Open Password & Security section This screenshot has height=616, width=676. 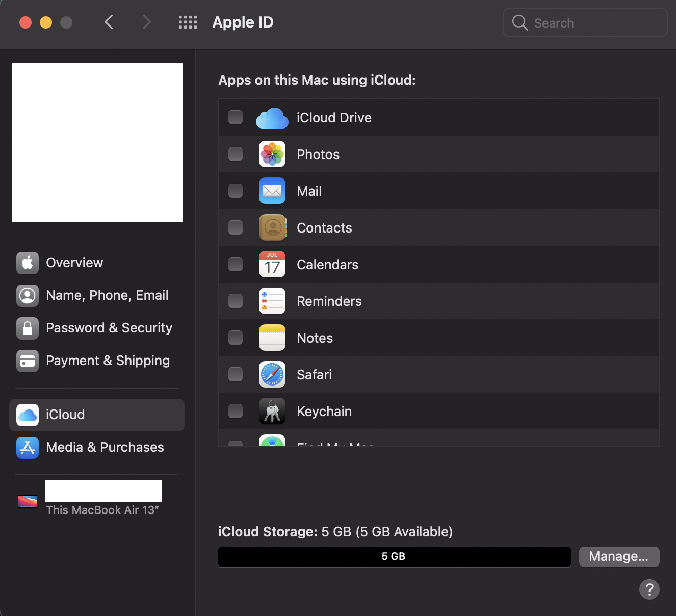coord(97,328)
